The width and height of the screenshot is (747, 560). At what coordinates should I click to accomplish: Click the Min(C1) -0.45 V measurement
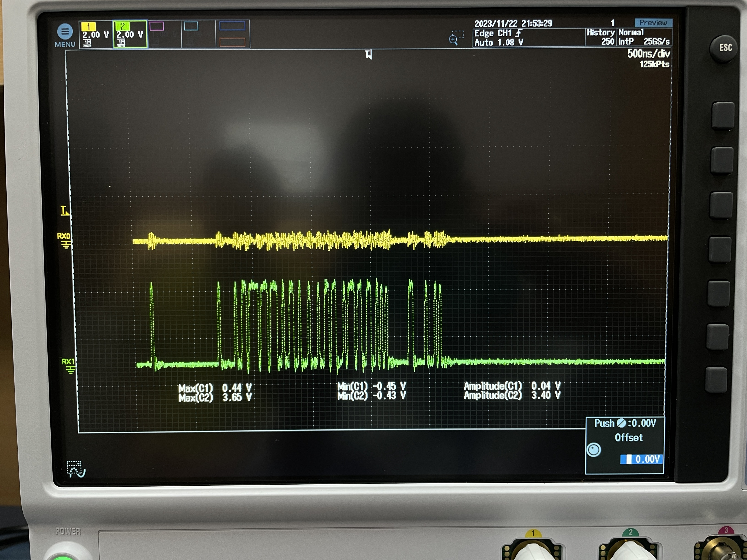point(371,386)
